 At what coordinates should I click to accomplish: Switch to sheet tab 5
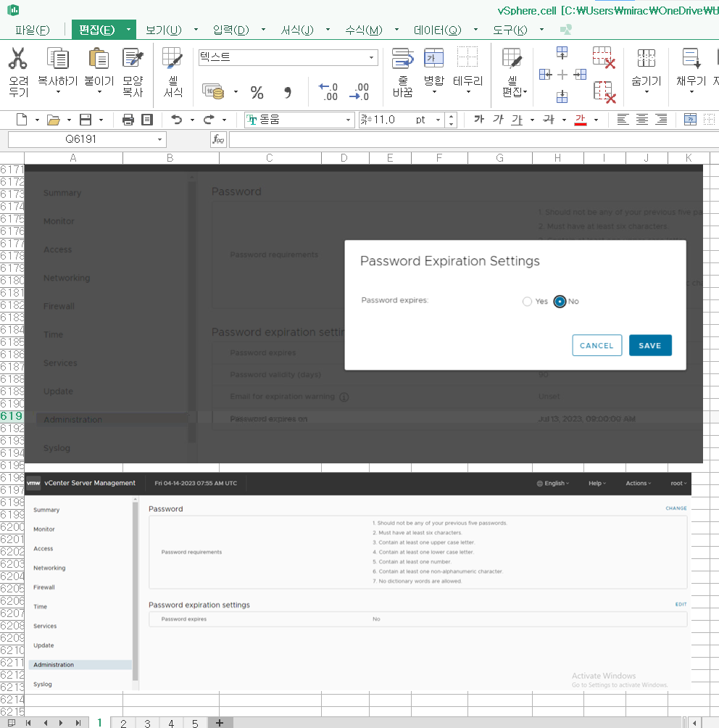pyautogui.click(x=195, y=723)
